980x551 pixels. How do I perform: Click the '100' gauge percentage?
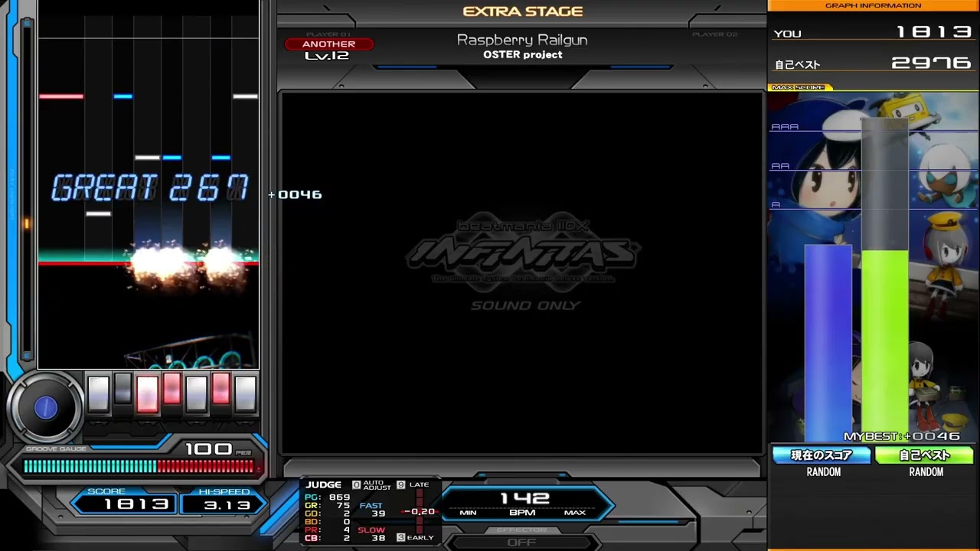click(x=209, y=449)
